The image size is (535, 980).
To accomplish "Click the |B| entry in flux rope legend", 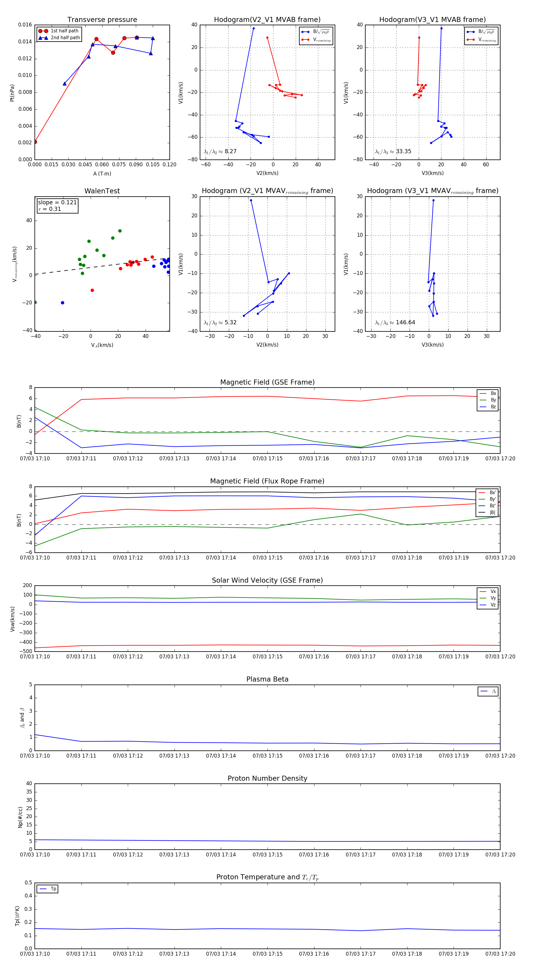I will [x=487, y=513].
